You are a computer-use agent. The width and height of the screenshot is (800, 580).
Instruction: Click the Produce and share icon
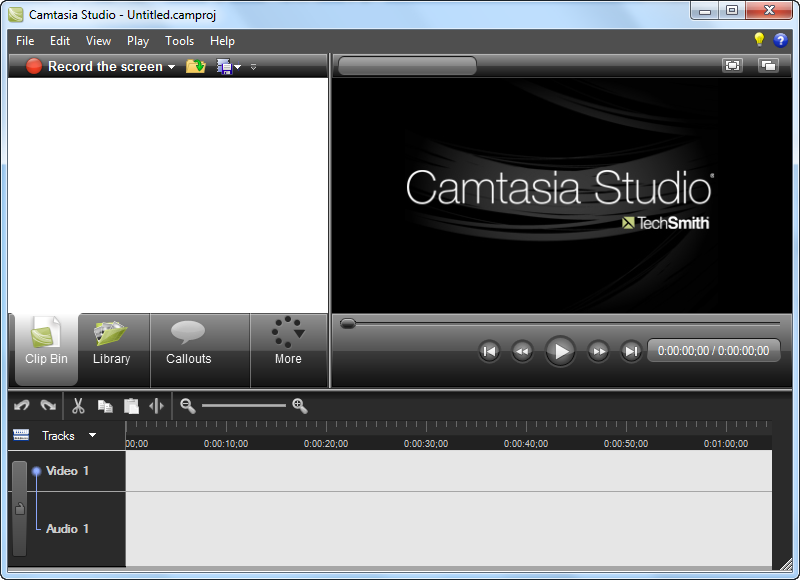coord(223,66)
